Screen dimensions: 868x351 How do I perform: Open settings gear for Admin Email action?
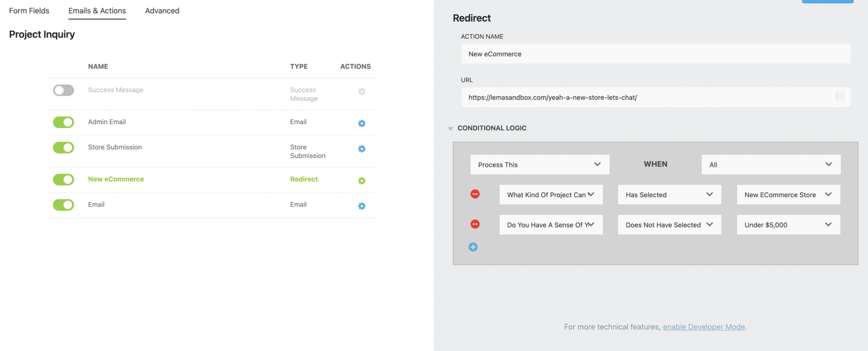click(x=362, y=123)
